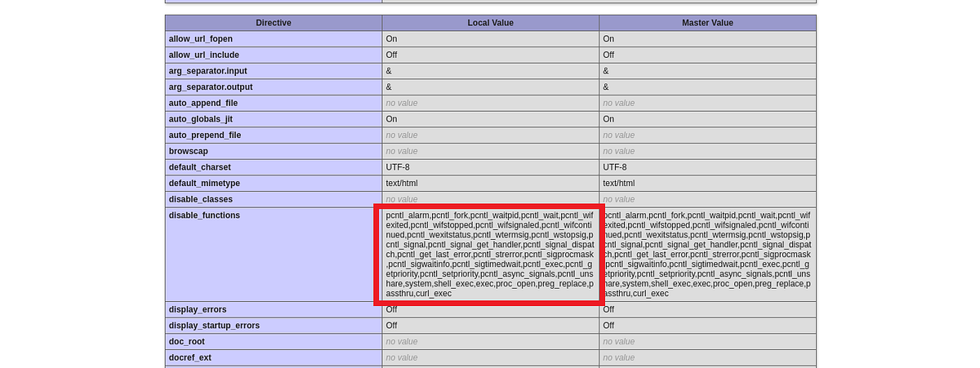Click doc_root local no value
Viewport: 980px width, 368px height.
[x=402, y=341]
